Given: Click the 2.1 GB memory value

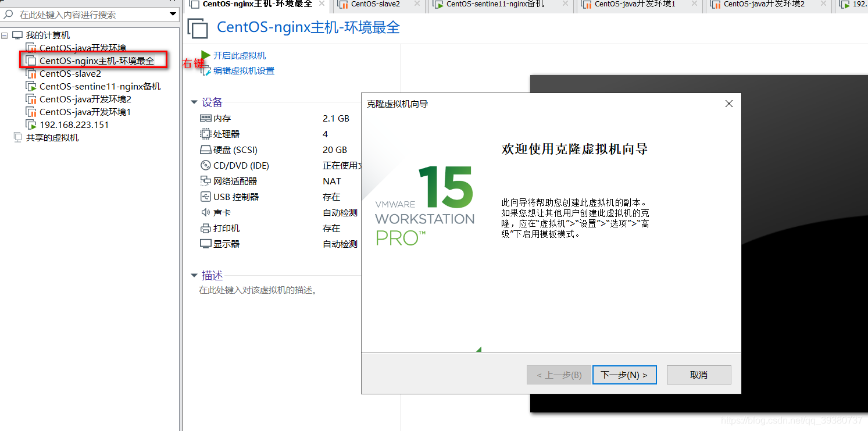Looking at the screenshot, I should click(x=336, y=118).
